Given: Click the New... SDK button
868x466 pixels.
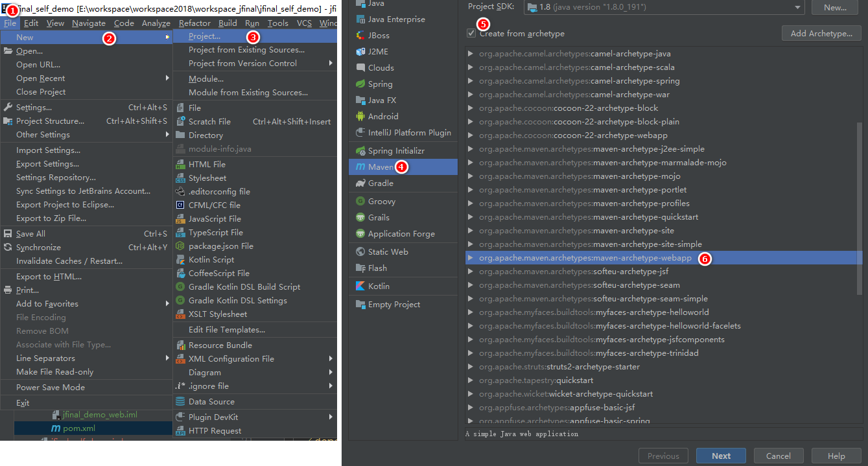Looking at the screenshot, I should pos(836,7).
